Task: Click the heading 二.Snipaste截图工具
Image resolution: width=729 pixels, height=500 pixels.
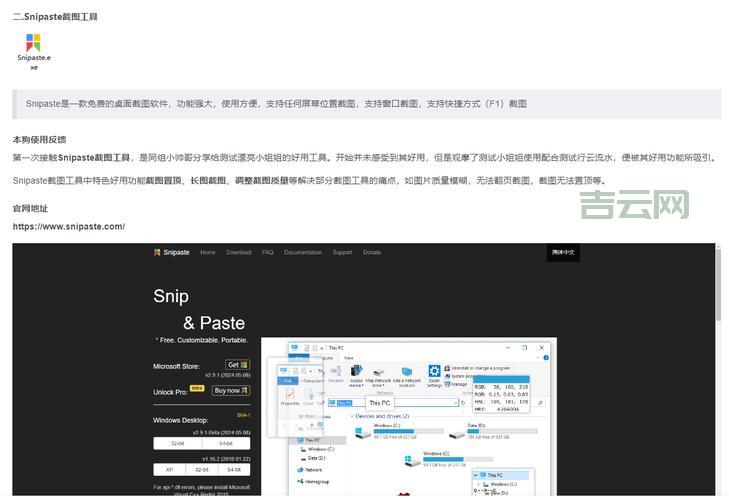Action: (55, 17)
